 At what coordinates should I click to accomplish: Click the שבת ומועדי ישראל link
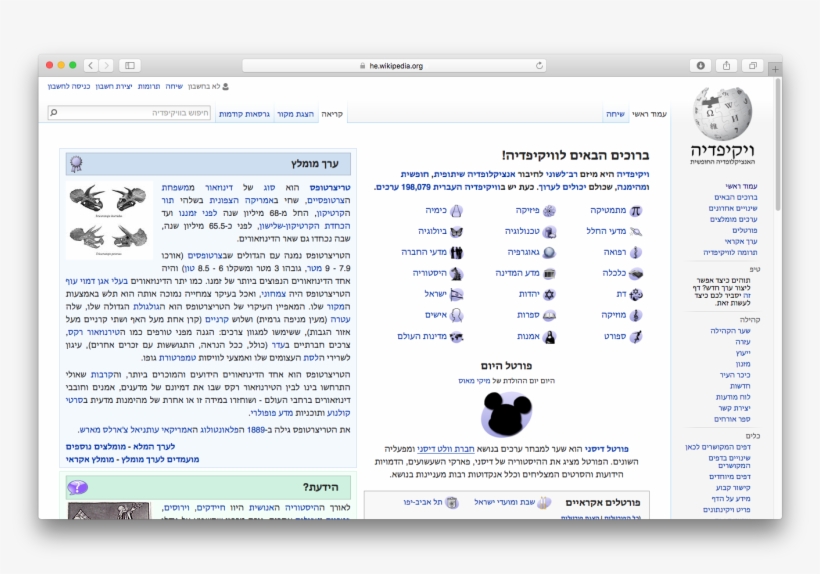tap(504, 502)
